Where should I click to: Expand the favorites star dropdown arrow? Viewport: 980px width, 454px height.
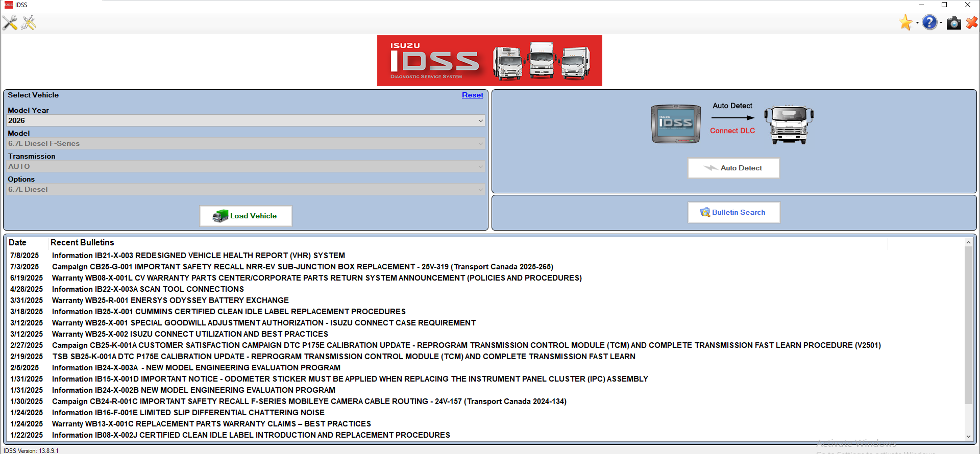point(917,22)
